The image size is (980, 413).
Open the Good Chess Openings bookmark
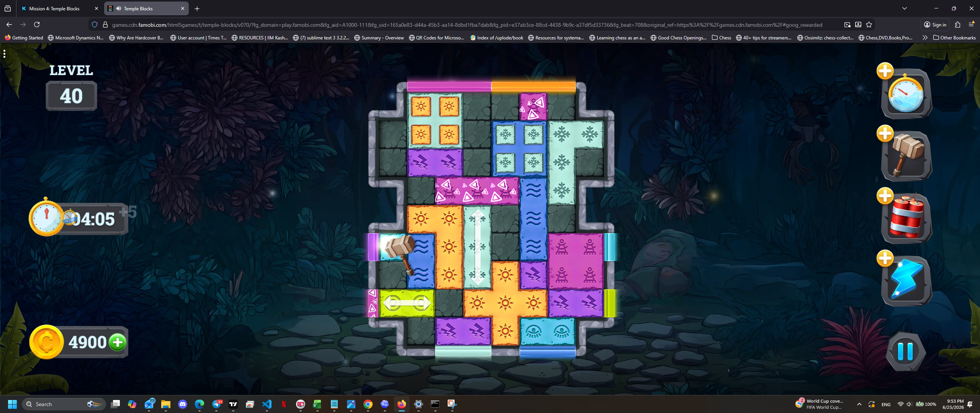[x=679, y=38]
